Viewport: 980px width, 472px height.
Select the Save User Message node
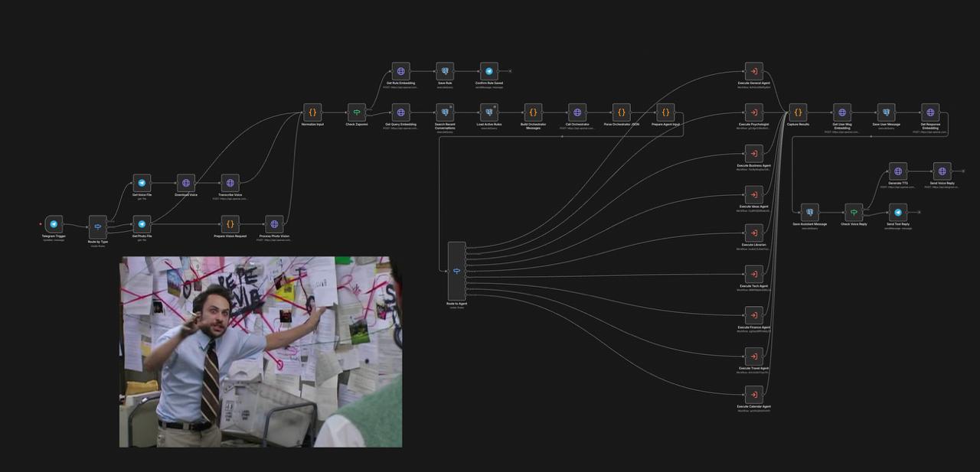(x=887, y=112)
